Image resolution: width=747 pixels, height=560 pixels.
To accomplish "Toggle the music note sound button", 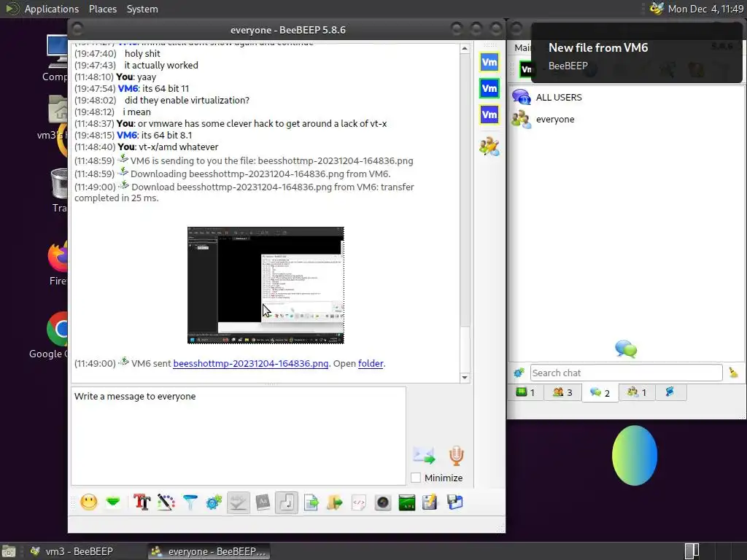I will [x=286, y=502].
